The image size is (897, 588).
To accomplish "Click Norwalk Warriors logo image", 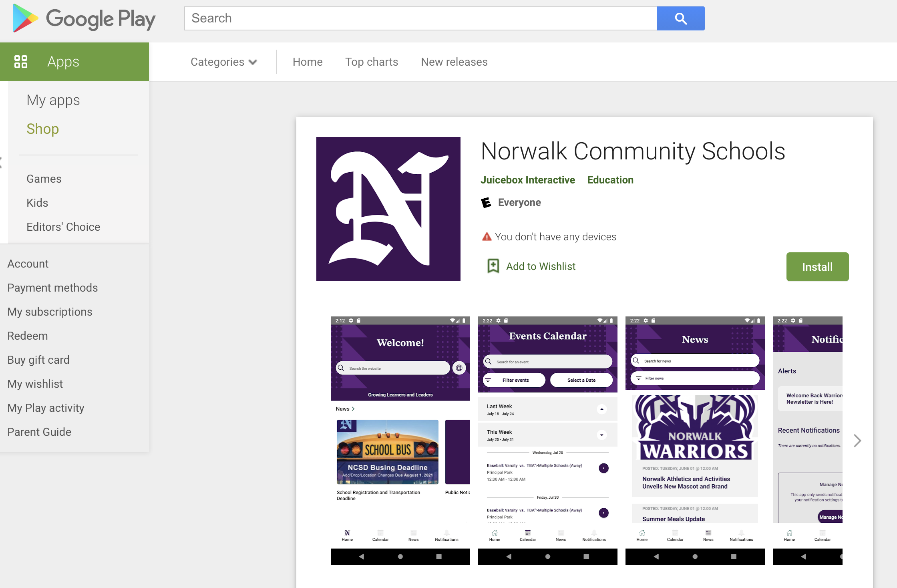I will click(x=695, y=427).
